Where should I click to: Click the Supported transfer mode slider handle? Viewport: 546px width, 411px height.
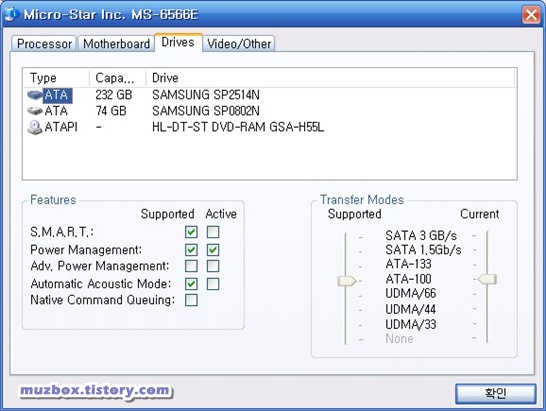point(346,281)
